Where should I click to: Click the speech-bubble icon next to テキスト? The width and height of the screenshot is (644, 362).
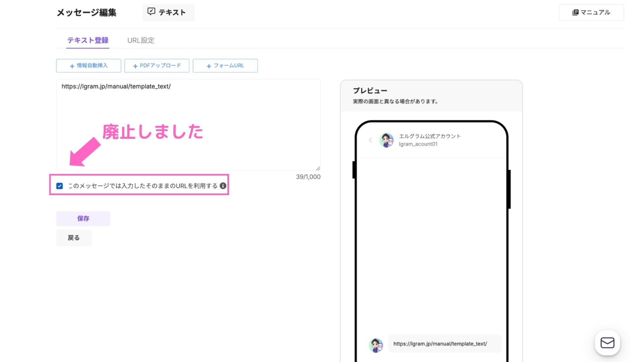pyautogui.click(x=151, y=12)
